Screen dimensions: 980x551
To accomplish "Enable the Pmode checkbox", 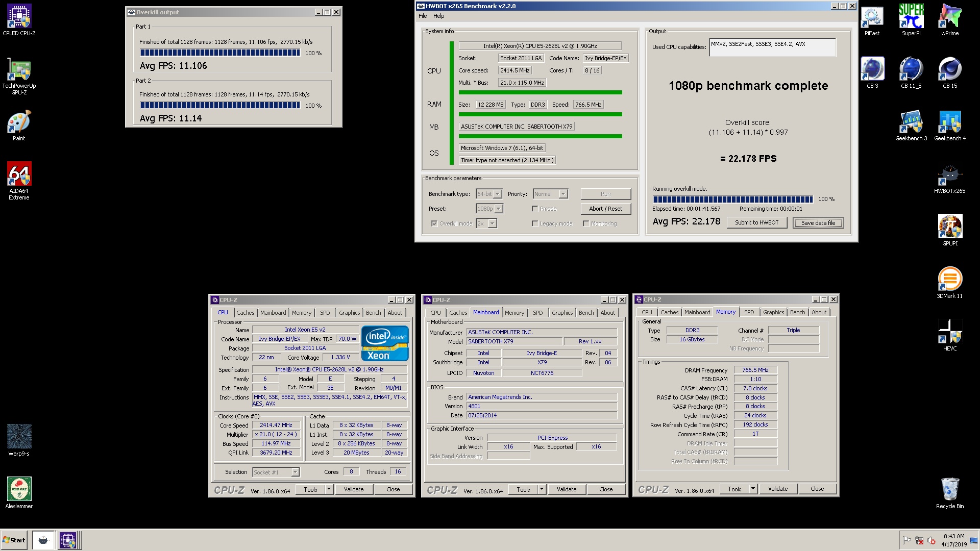I will (535, 209).
